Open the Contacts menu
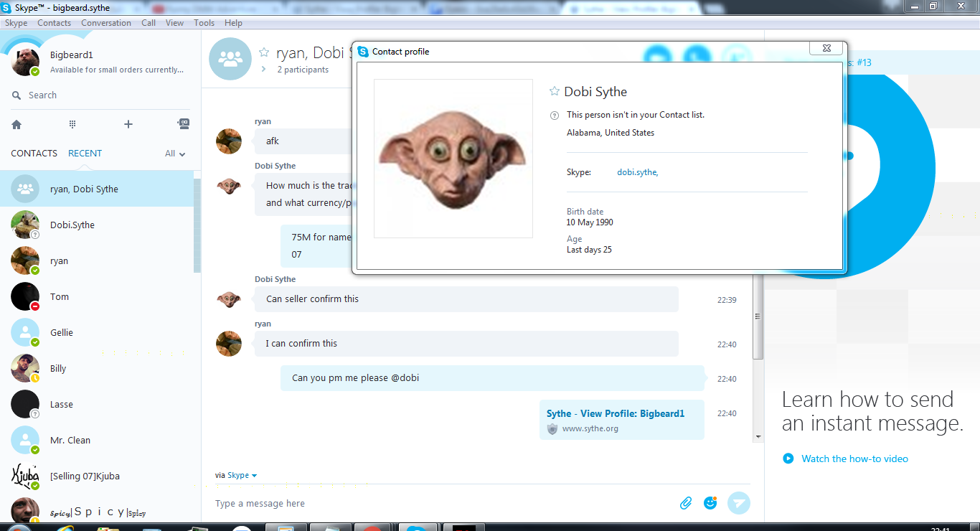 (55, 23)
